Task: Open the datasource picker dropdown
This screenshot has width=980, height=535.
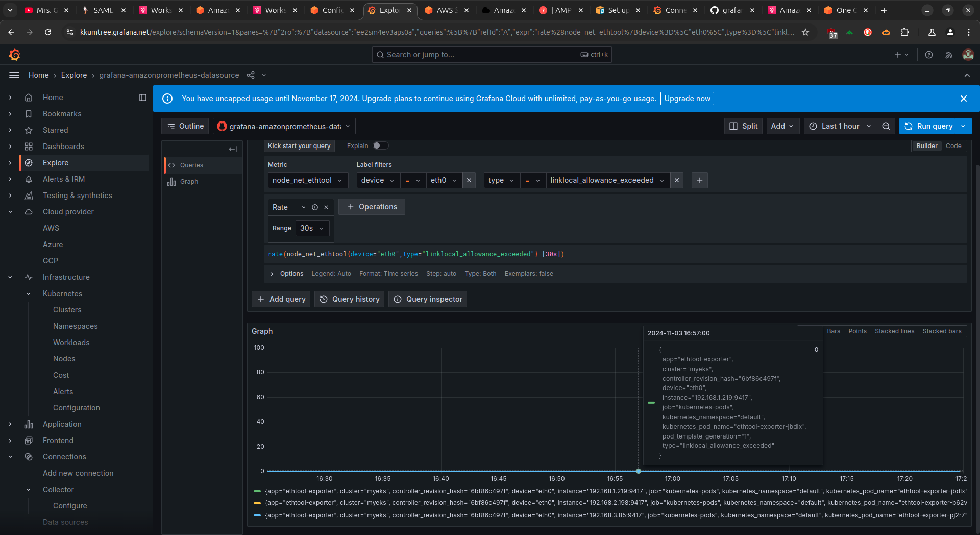Action: (x=284, y=126)
